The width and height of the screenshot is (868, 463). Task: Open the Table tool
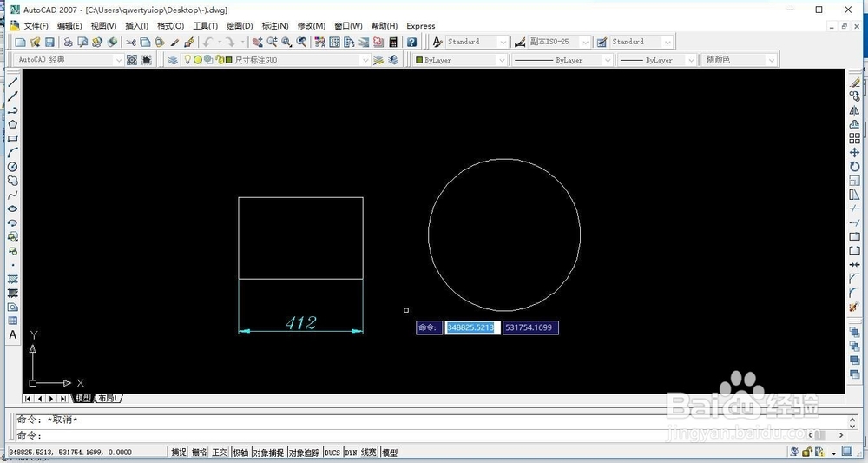click(12, 321)
